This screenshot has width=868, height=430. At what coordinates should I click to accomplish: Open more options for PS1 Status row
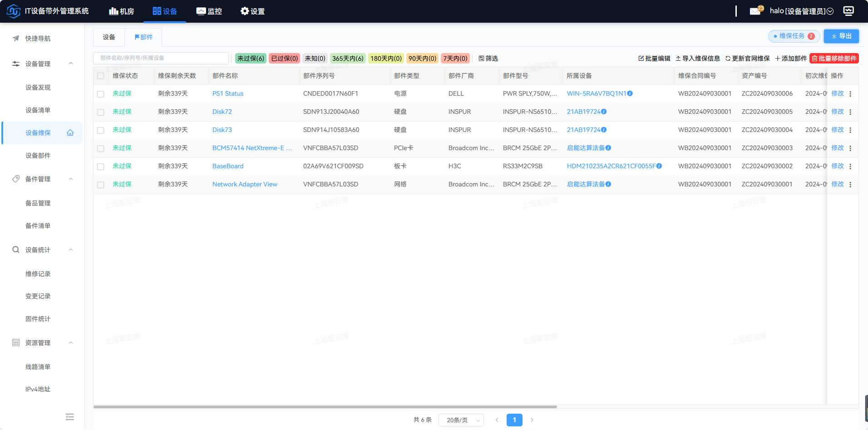(x=850, y=94)
